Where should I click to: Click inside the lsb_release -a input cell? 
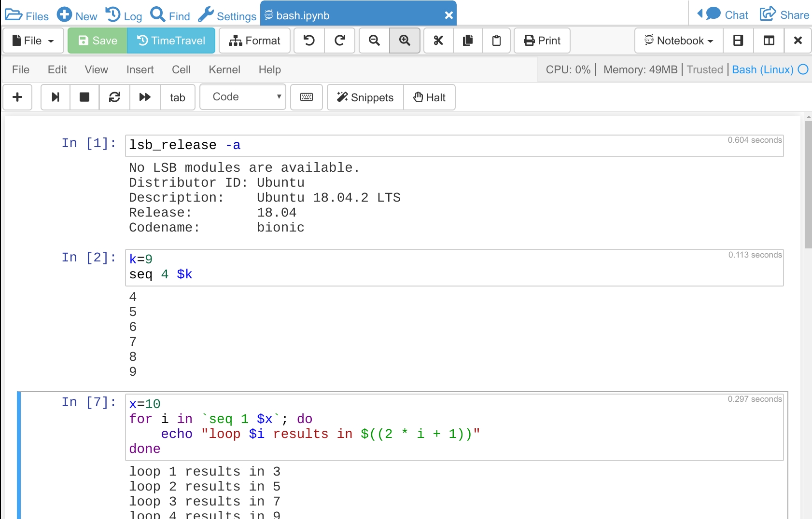[454, 146]
